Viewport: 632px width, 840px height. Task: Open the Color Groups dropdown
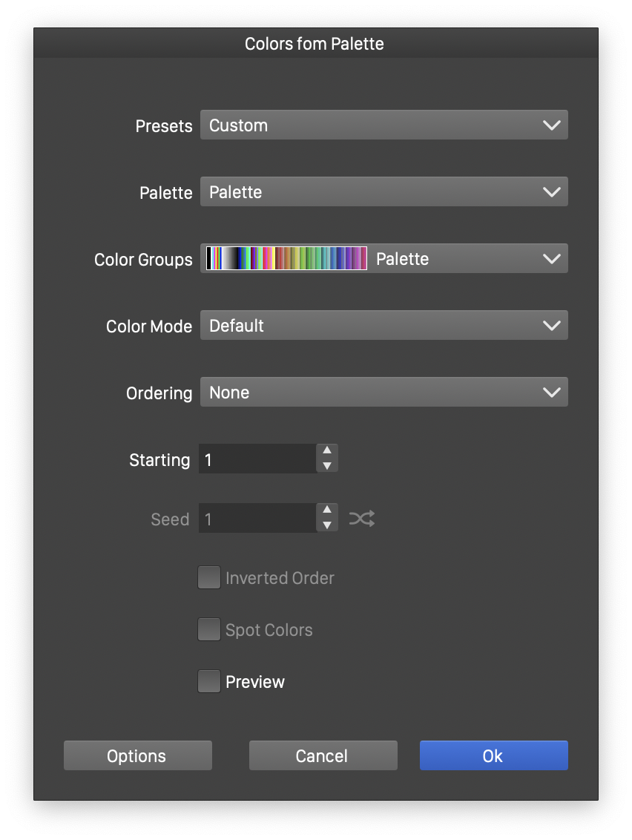[x=467, y=259]
